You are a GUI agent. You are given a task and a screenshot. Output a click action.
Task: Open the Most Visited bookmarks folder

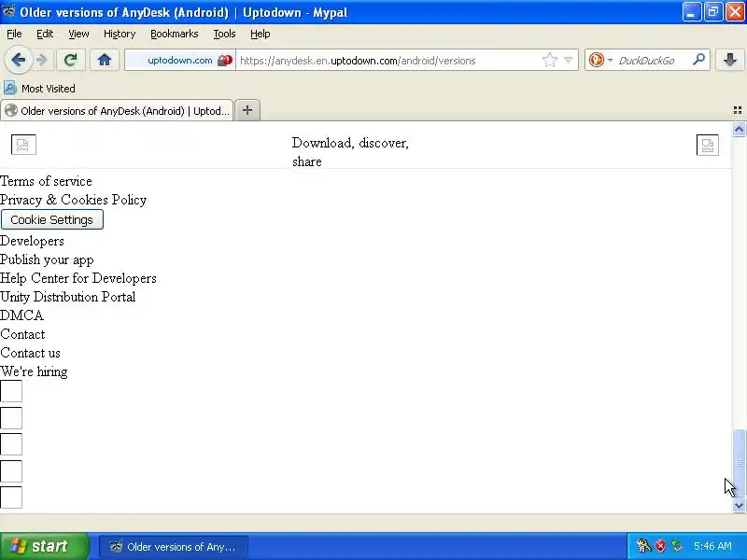point(39,89)
